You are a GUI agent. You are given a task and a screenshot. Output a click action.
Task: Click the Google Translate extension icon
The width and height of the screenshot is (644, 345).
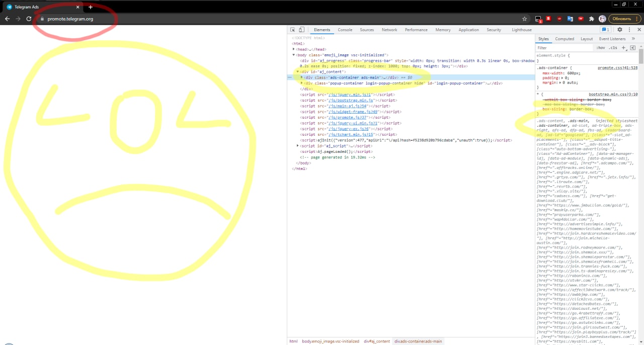[x=570, y=19]
